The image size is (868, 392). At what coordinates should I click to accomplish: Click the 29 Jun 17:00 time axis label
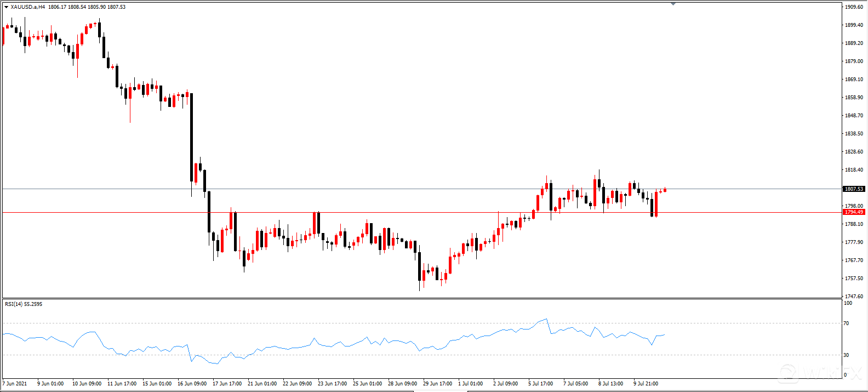coord(437,384)
